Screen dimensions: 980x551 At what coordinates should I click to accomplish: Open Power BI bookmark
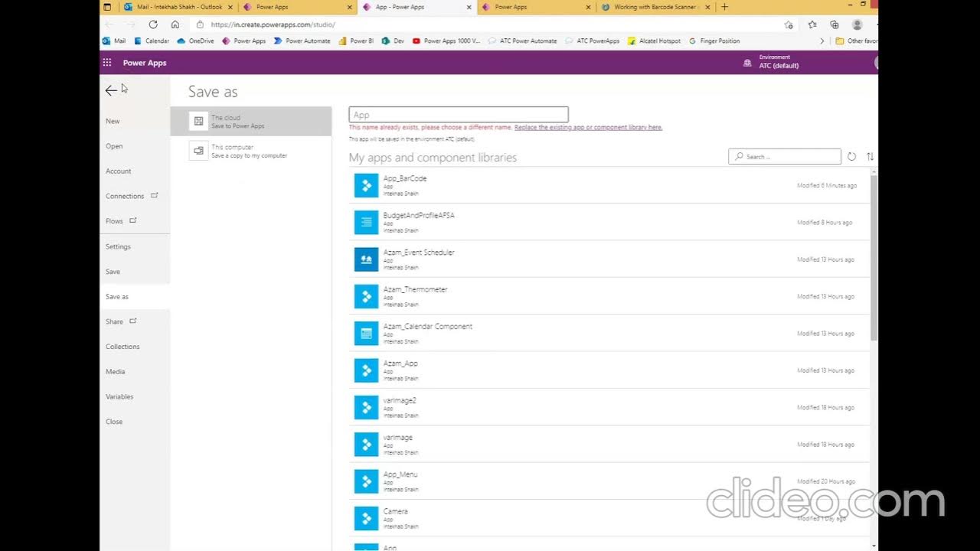tap(356, 41)
